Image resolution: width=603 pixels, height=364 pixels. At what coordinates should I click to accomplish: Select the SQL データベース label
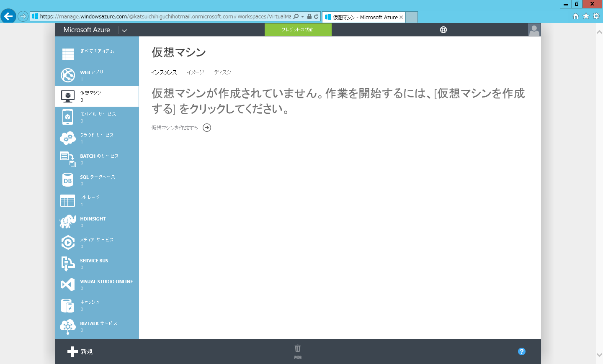click(98, 177)
